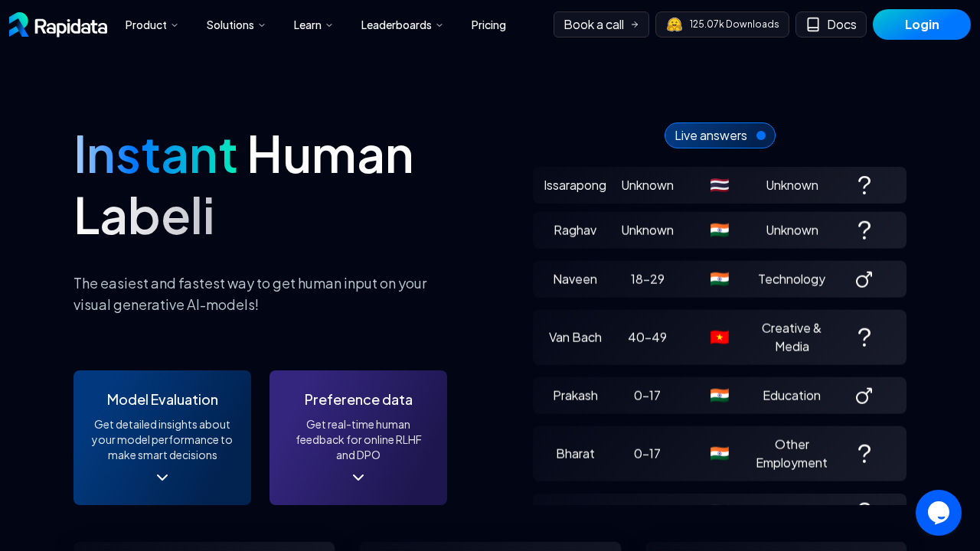Click the Login button
Image resolution: width=980 pixels, height=551 pixels.
[x=921, y=24]
